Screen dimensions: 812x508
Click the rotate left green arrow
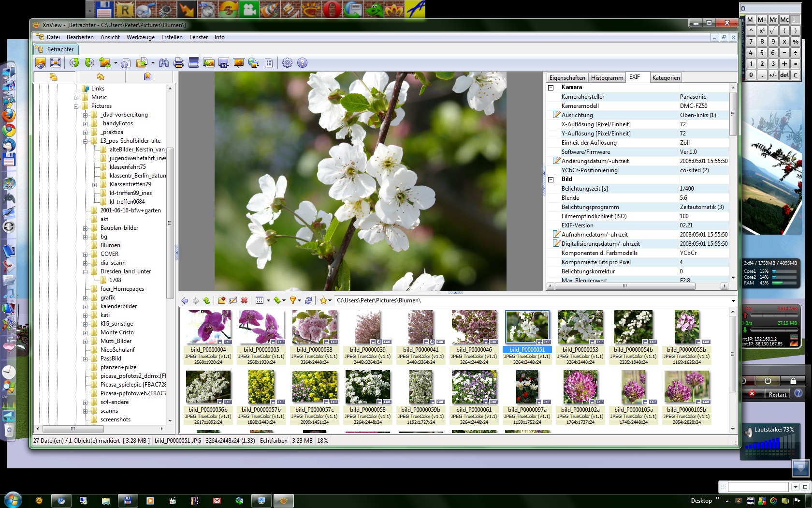[x=74, y=63]
